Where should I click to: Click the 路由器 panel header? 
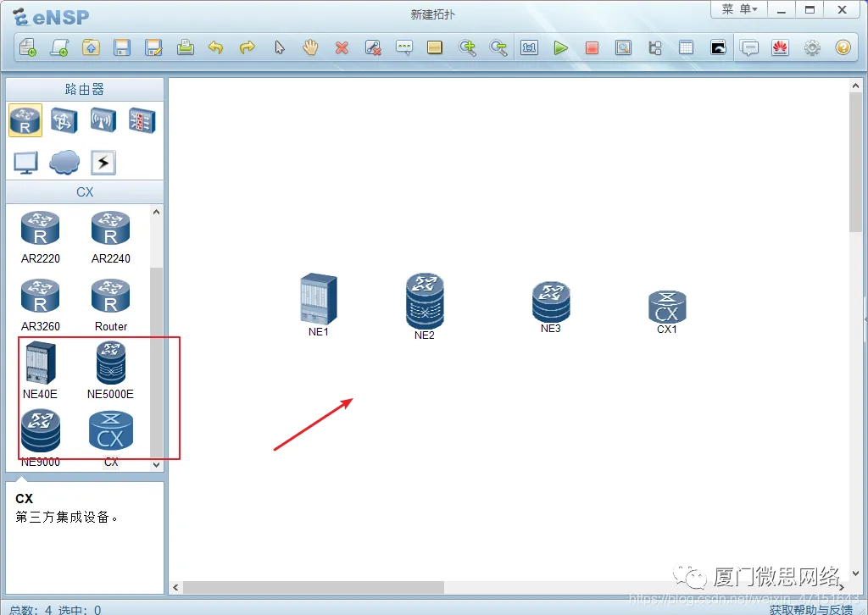click(x=85, y=89)
